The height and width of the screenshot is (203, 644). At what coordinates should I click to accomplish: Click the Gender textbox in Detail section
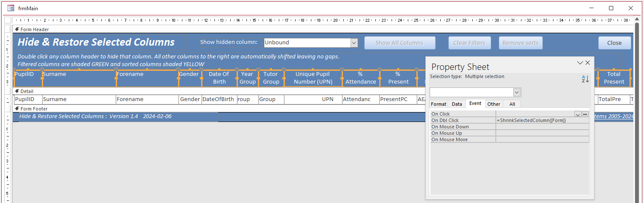click(x=190, y=99)
